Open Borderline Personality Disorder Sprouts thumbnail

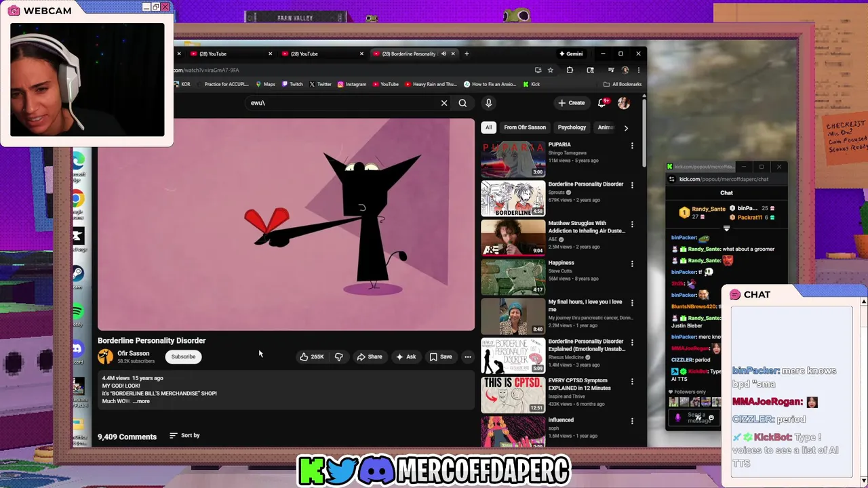coord(513,198)
